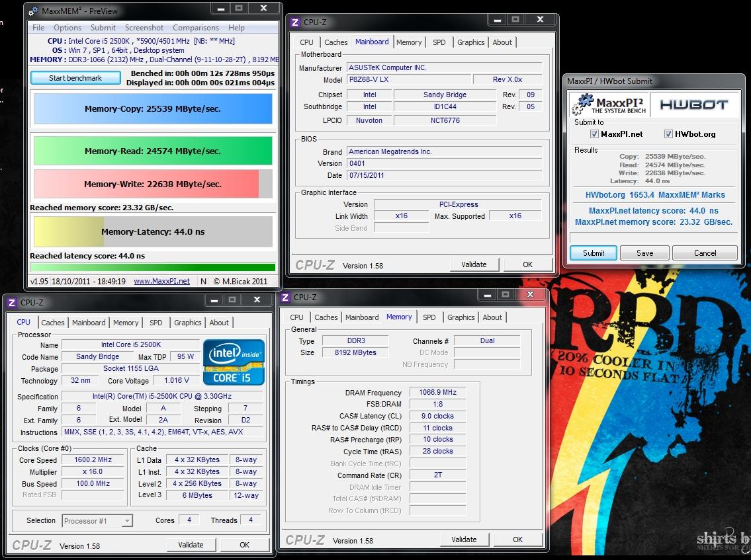Click Save in the HWbot Submit dialog
Screen dimensions: 751x560
[x=644, y=253]
